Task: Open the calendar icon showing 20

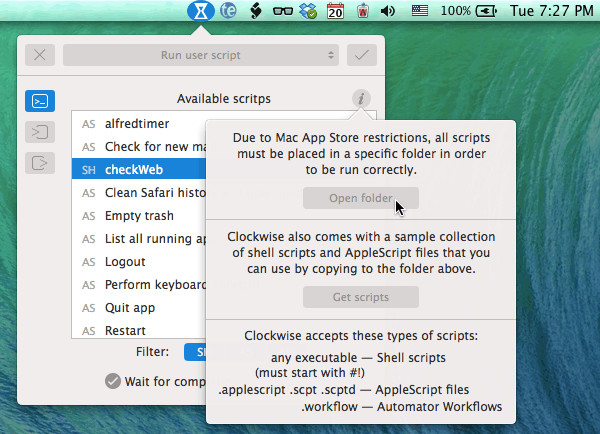Action: (335, 11)
